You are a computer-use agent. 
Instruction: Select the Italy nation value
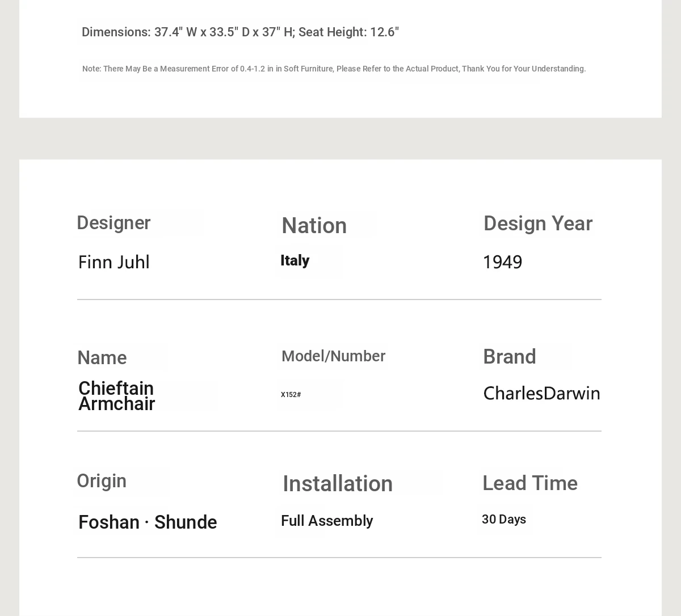[x=295, y=260]
